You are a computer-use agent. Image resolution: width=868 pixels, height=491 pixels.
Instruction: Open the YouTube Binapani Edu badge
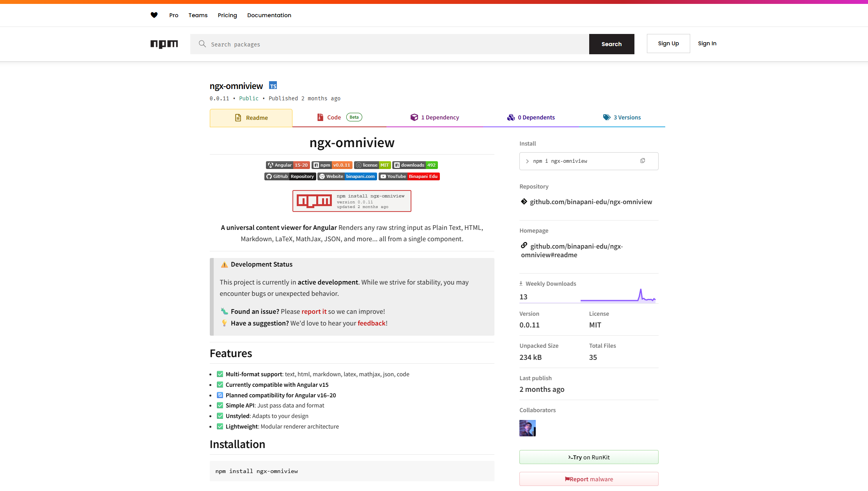point(409,176)
